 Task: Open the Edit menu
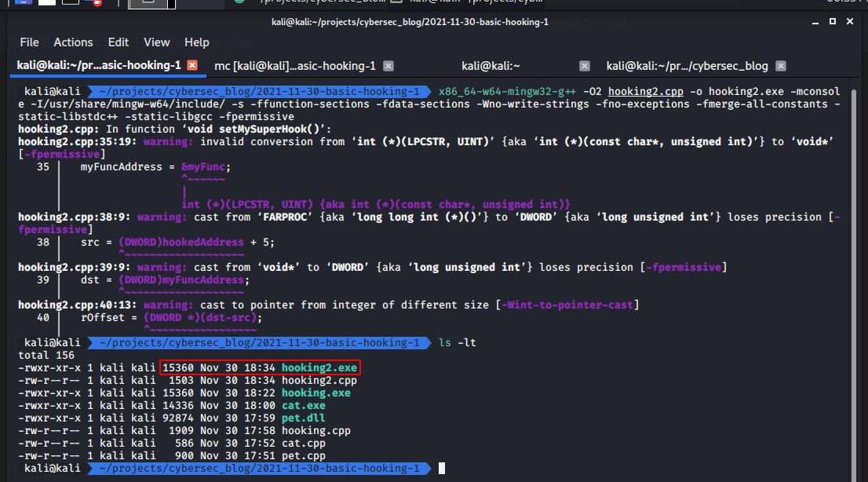click(x=118, y=42)
